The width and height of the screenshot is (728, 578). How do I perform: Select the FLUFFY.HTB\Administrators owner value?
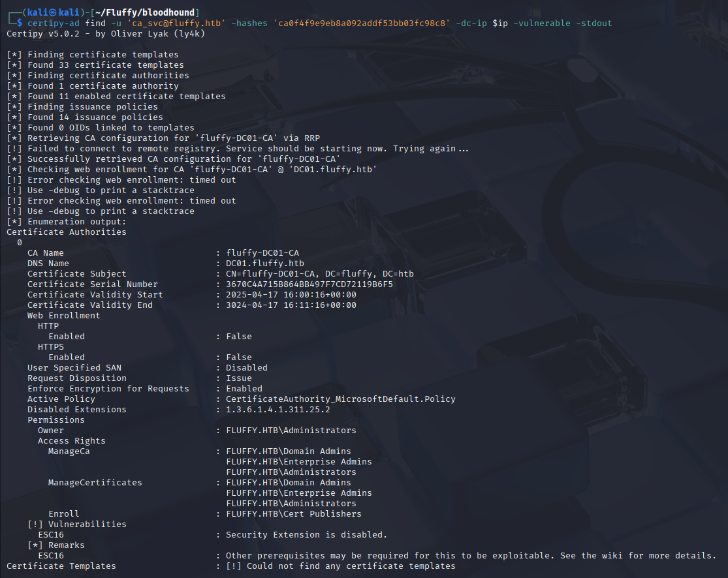tap(292, 430)
